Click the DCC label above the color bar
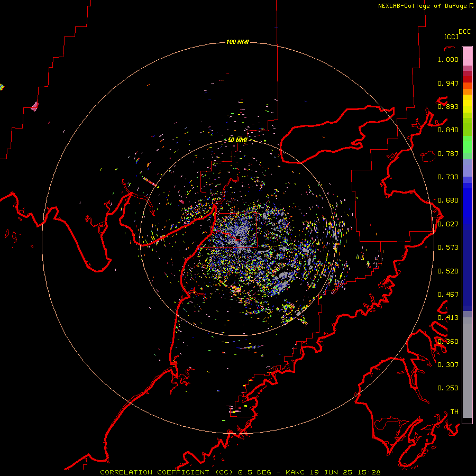This screenshot has width=476, height=476. point(465,32)
